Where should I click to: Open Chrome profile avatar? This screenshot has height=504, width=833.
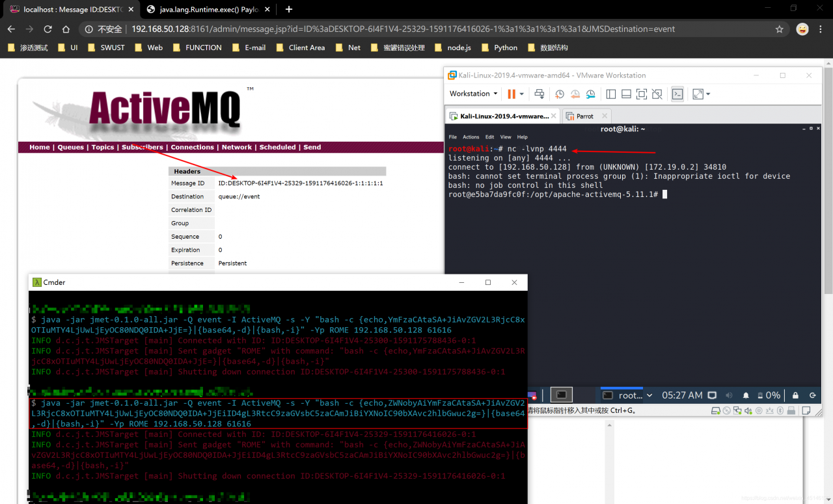point(802,29)
